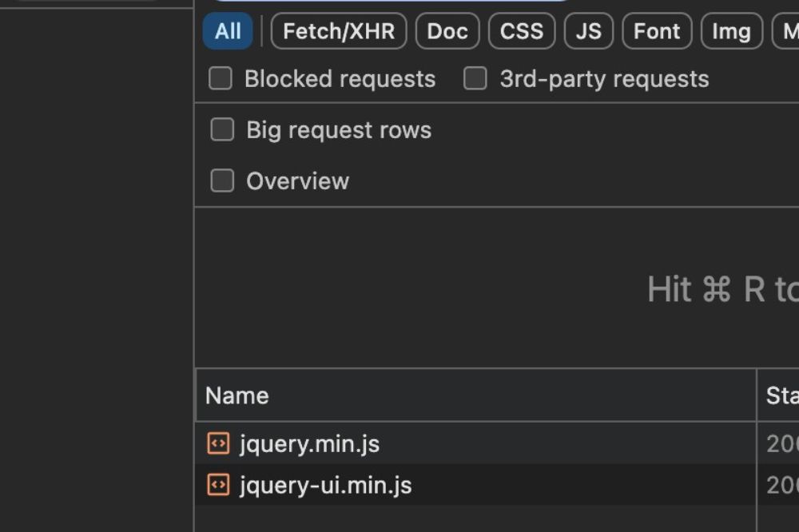The height and width of the screenshot is (532, 799).
Task: Choose the JS filter chip
Action: click(589, 31)
